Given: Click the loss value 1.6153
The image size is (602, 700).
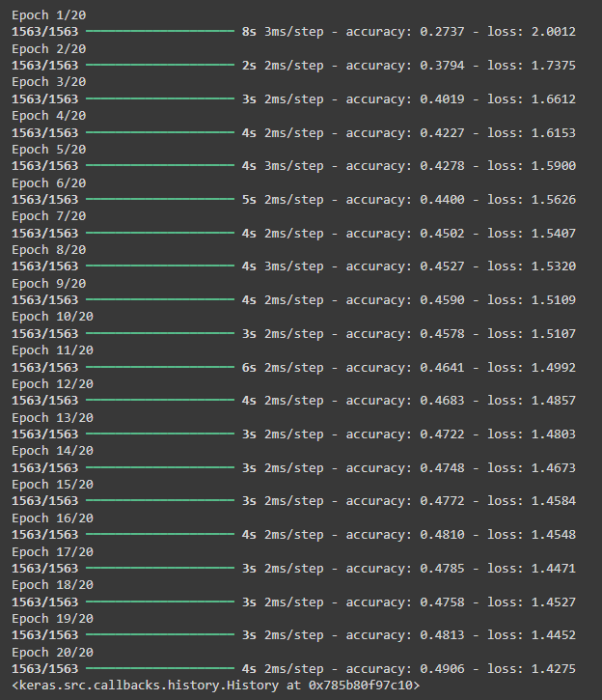Looking at the screenshot, I should (x=554, y=132).
